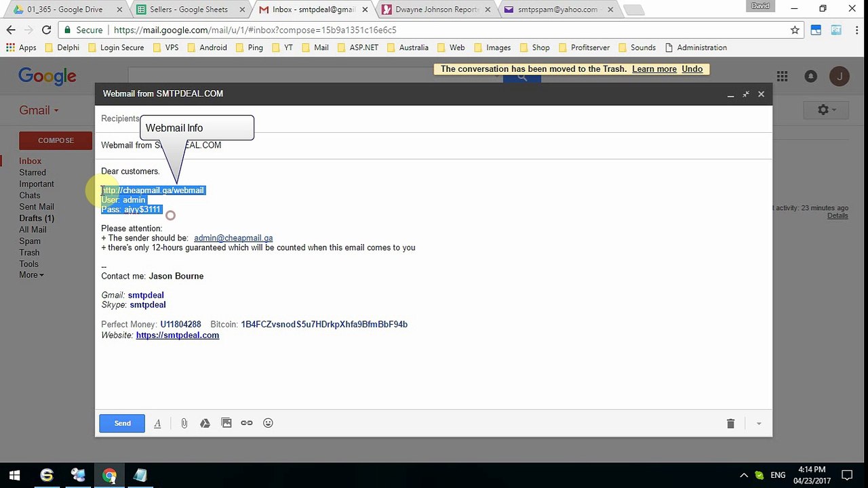Open the admin@cheapmail.ga email link

coord(233,238)
